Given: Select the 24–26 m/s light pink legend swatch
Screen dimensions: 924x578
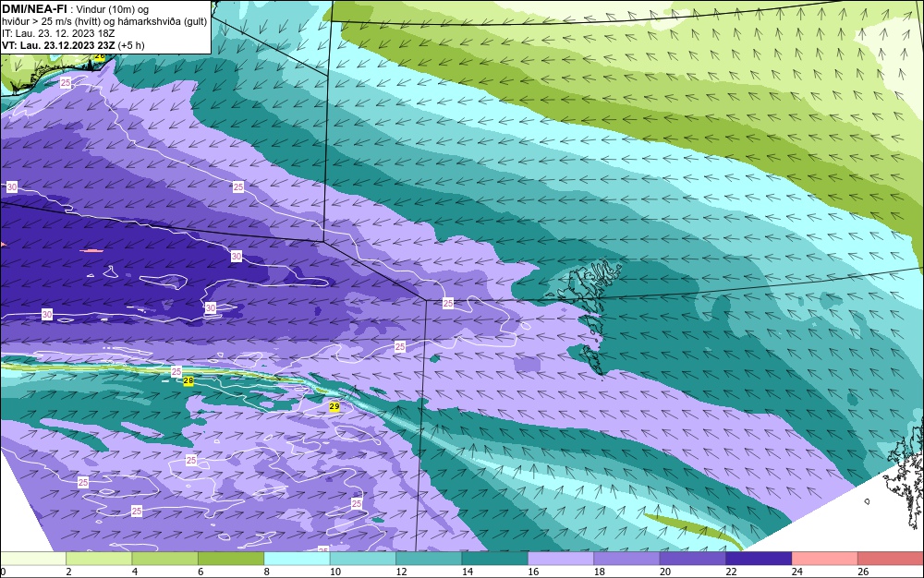Looking at the screenshot, I should click(825, 558).
